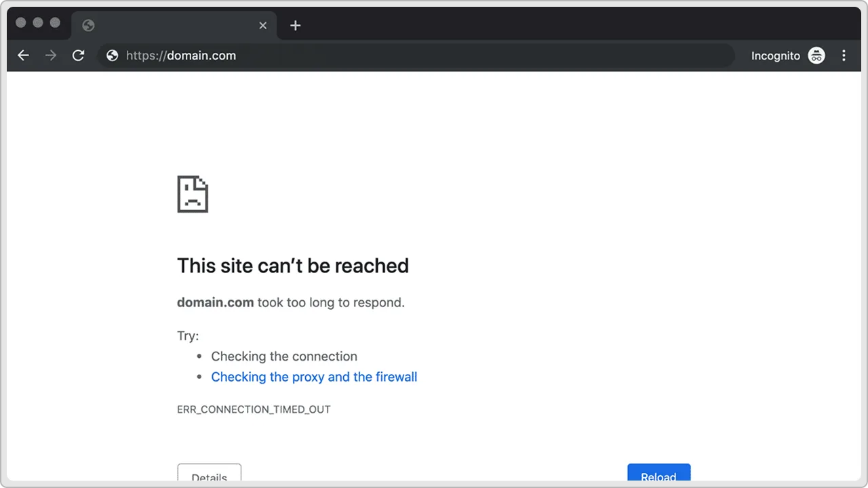
Task: Click the globe site info icon in address bar
Action: tap(113, 56)
